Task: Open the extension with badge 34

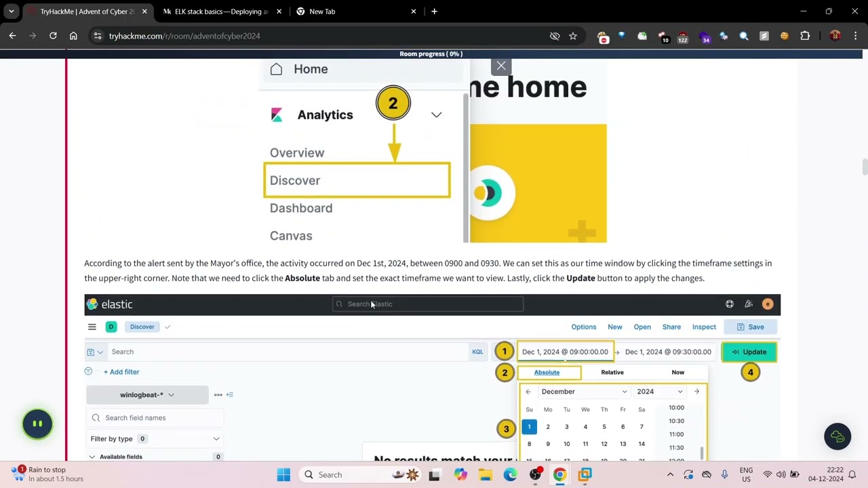Action: (x=704, y=37)
